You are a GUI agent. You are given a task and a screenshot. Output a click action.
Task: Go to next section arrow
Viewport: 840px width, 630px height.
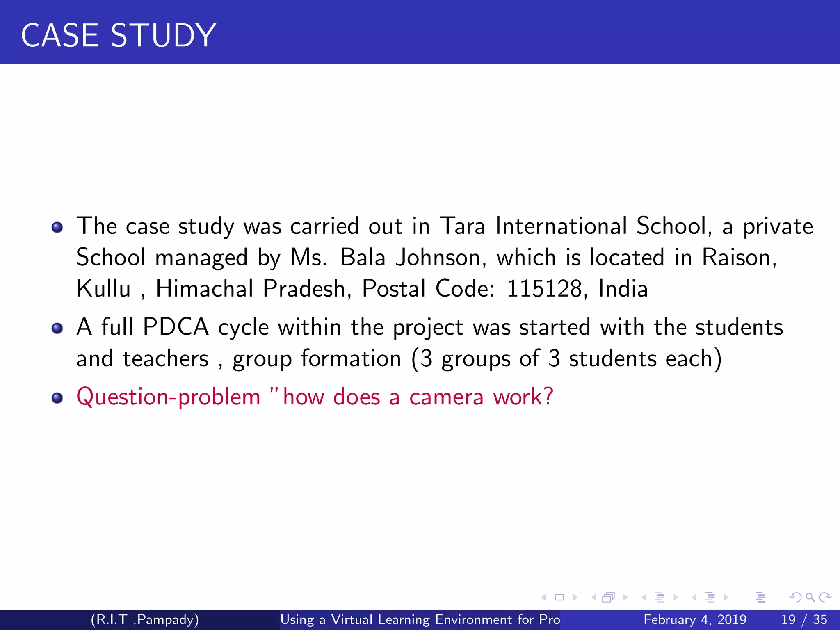coord(726,598)
